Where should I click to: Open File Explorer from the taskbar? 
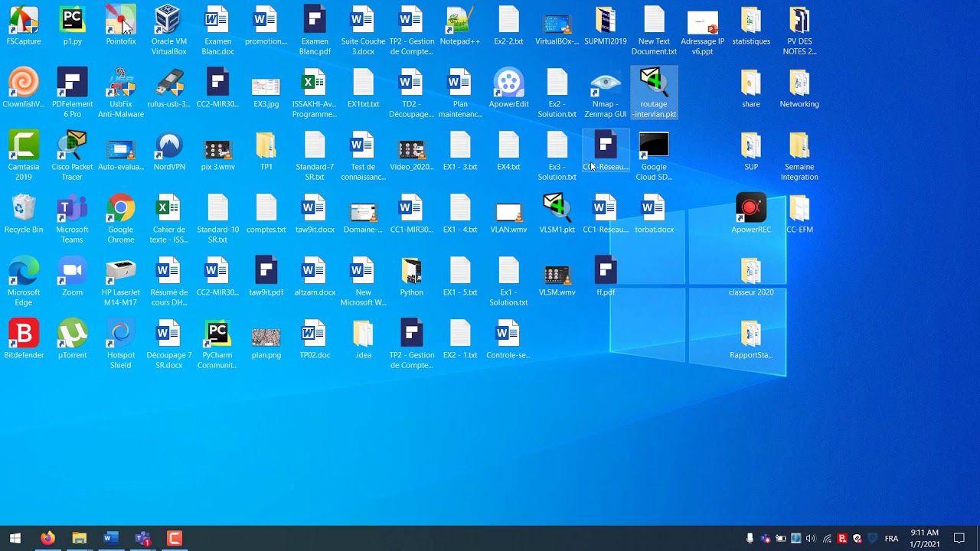[x=79, y=538]
